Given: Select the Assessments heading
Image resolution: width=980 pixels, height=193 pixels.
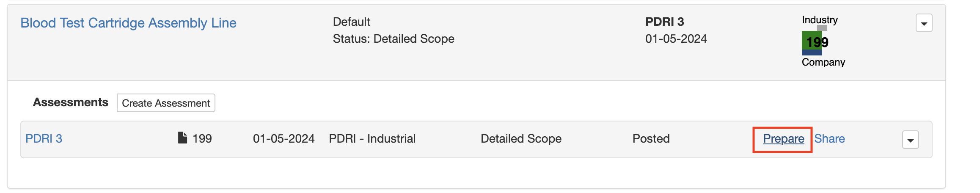Looking at the screenshot, I should click(x=71, y=102).
